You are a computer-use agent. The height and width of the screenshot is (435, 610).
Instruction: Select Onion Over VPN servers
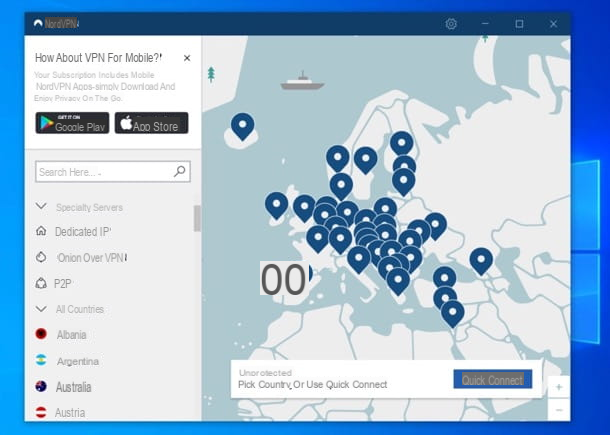[x=92, y=258]
